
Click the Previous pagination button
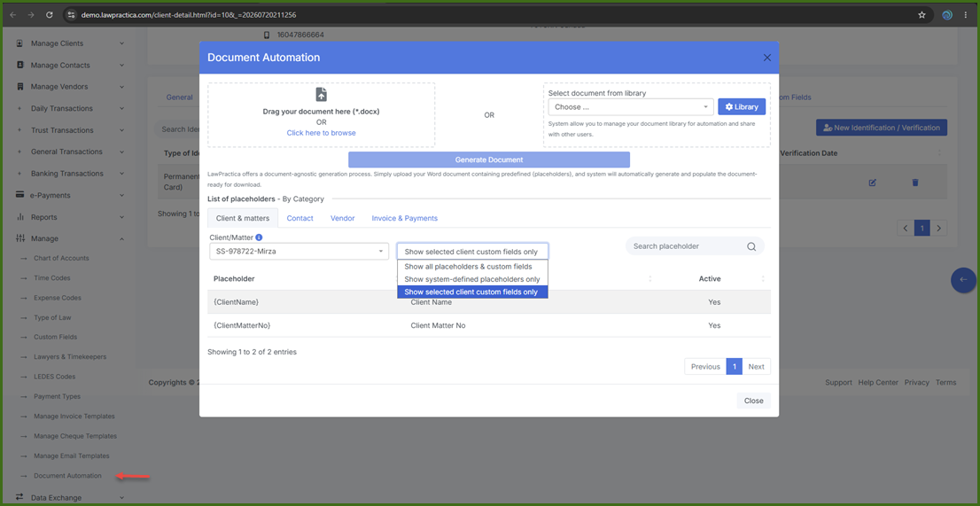pyautogui.click(x=705, y=367)
